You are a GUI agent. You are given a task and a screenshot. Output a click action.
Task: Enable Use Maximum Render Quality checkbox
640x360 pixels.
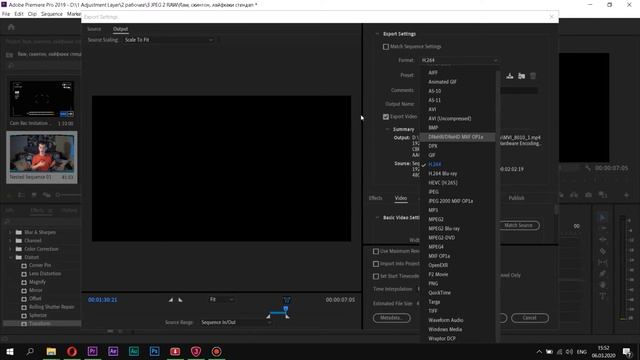click(376, 251)
